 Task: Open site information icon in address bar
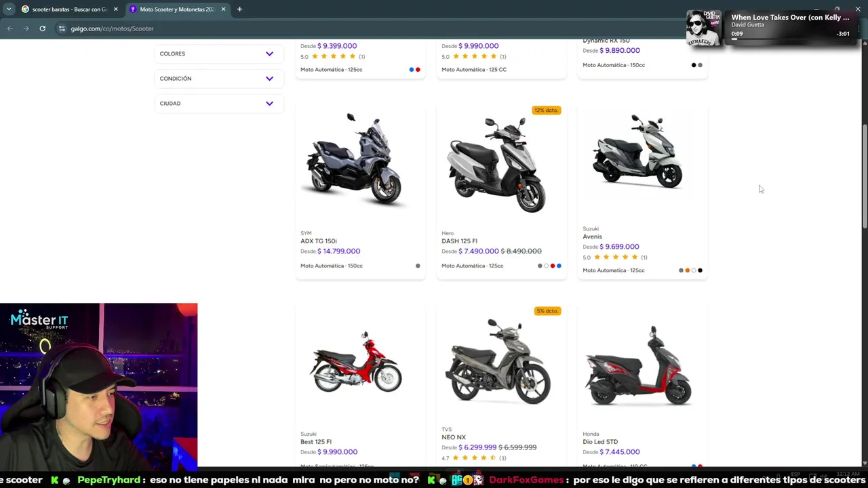pos(62,28)
